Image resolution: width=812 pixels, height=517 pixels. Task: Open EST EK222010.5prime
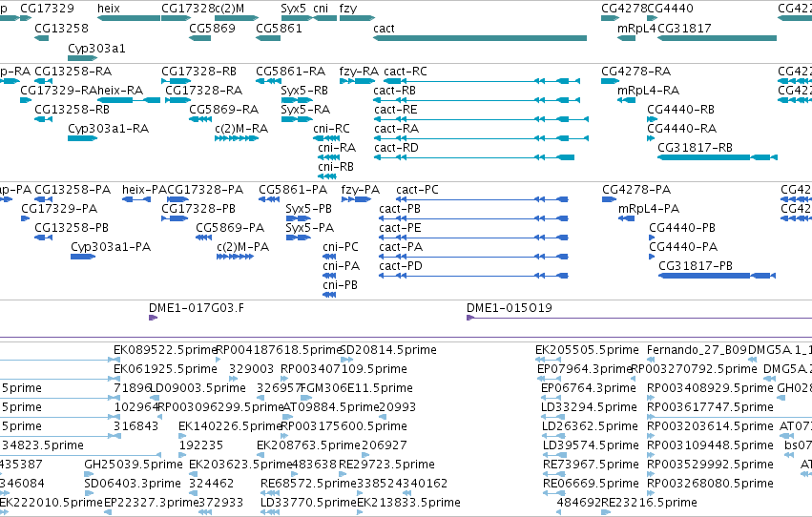[51, 503]
